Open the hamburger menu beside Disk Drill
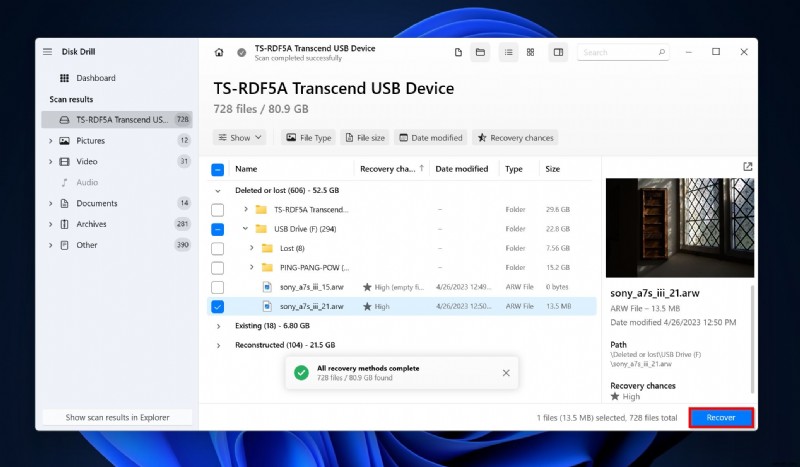Viewport: 800px width, 467px height. tap(47, 52)
